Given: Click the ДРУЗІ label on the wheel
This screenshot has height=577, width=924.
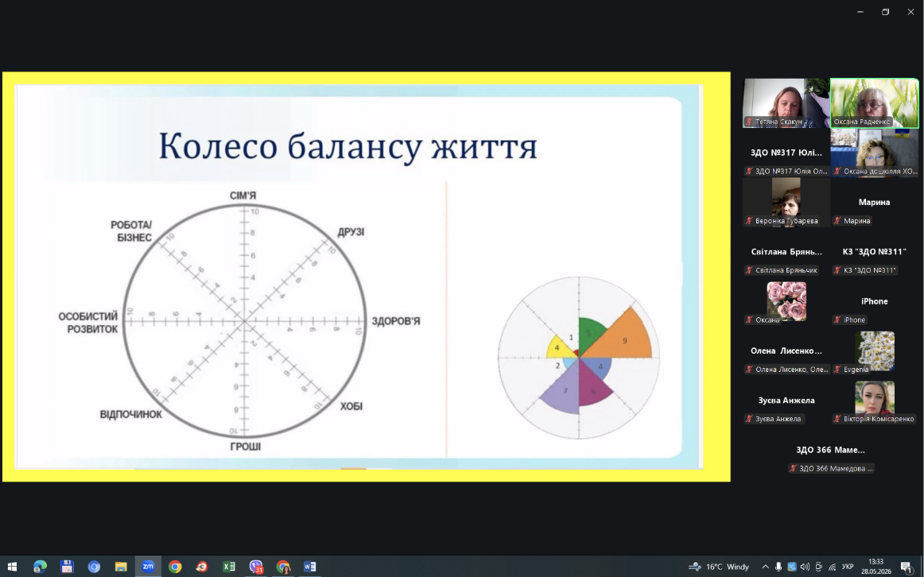Looking at the screenshot, I should coord(351,232).
